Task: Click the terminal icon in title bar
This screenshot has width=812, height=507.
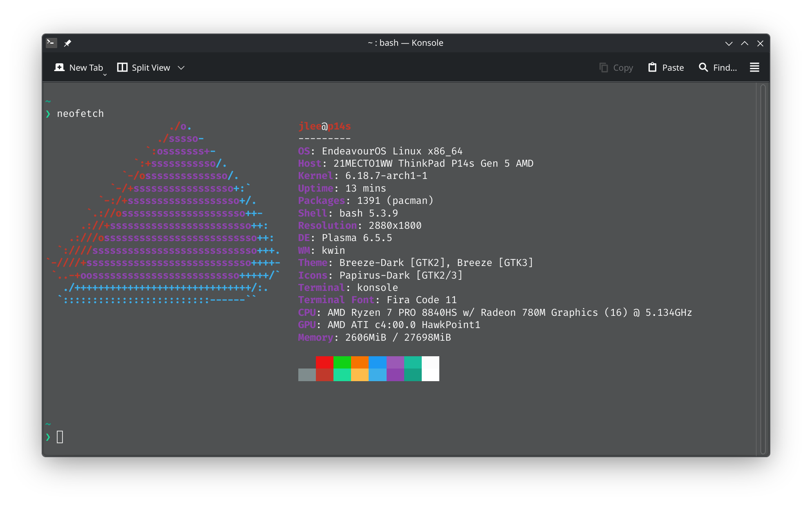Action: point(51,43)
